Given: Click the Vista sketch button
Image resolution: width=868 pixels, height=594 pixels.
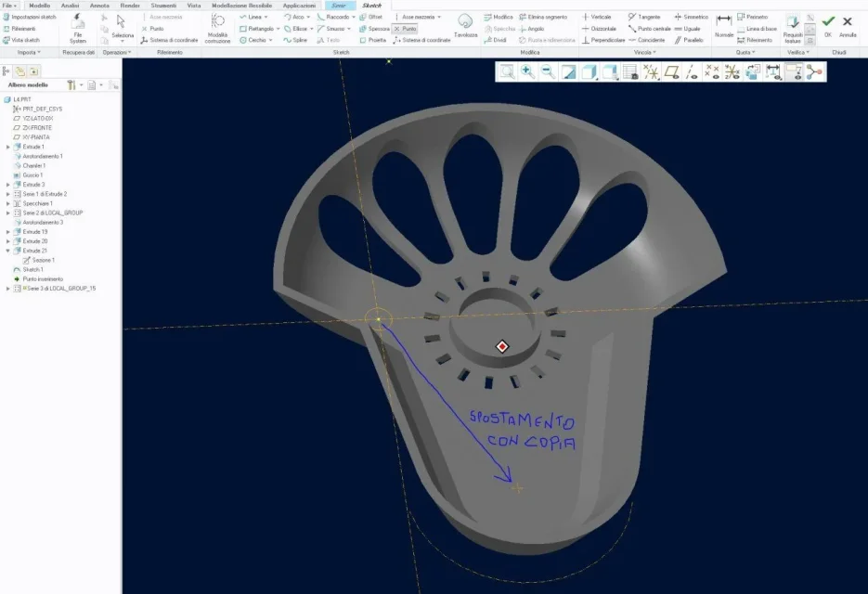Looking at the screenshot, I should coord(21,41).
